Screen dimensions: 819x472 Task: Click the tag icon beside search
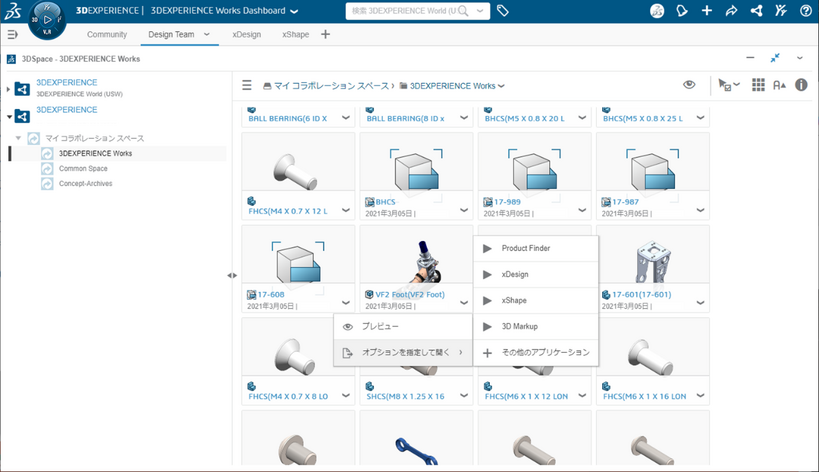point(502,11)
